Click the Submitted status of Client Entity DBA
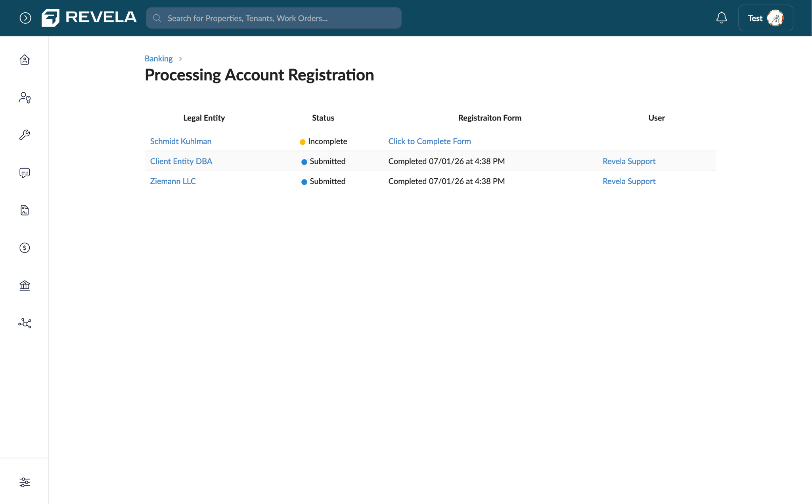The height and width of the screenshot is (504, 812). pos(323,161)
